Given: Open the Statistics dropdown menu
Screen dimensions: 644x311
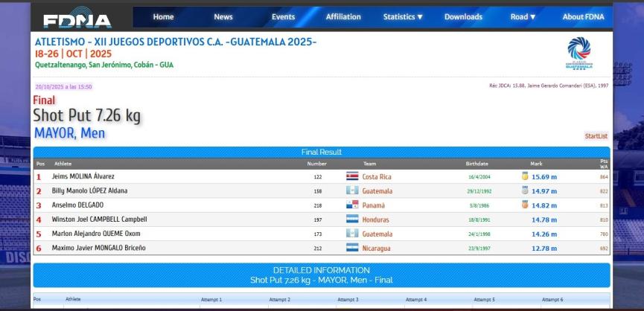Looking at the screenshot, I should (403, 17).
